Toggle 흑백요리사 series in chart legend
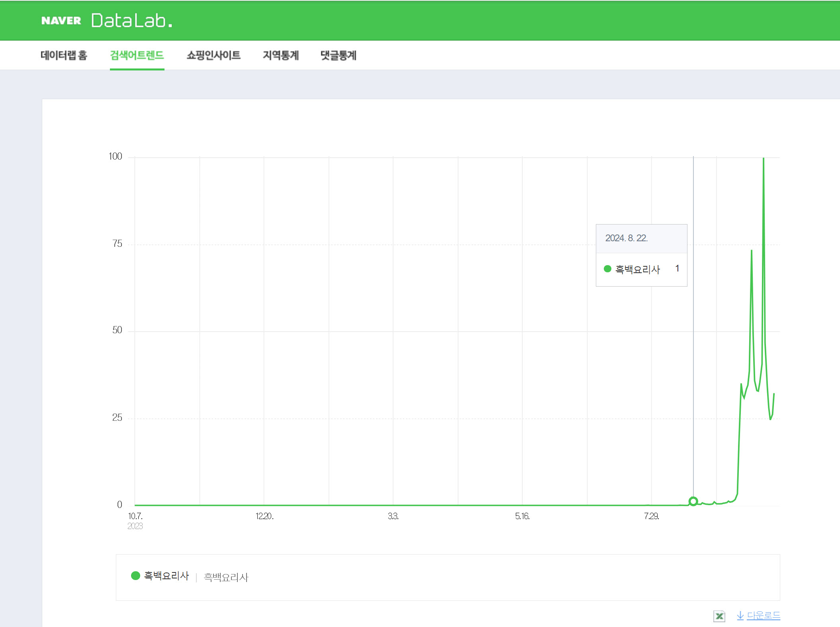 pos(166,576)
